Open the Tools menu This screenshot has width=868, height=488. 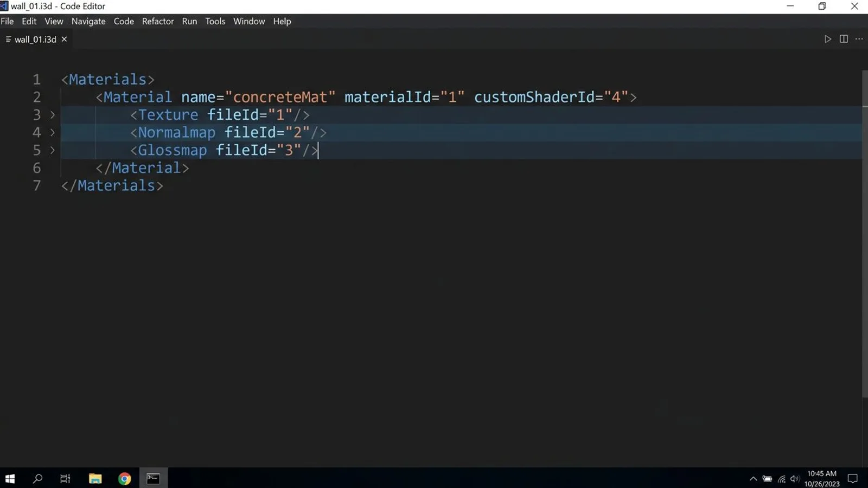[215, 21]
